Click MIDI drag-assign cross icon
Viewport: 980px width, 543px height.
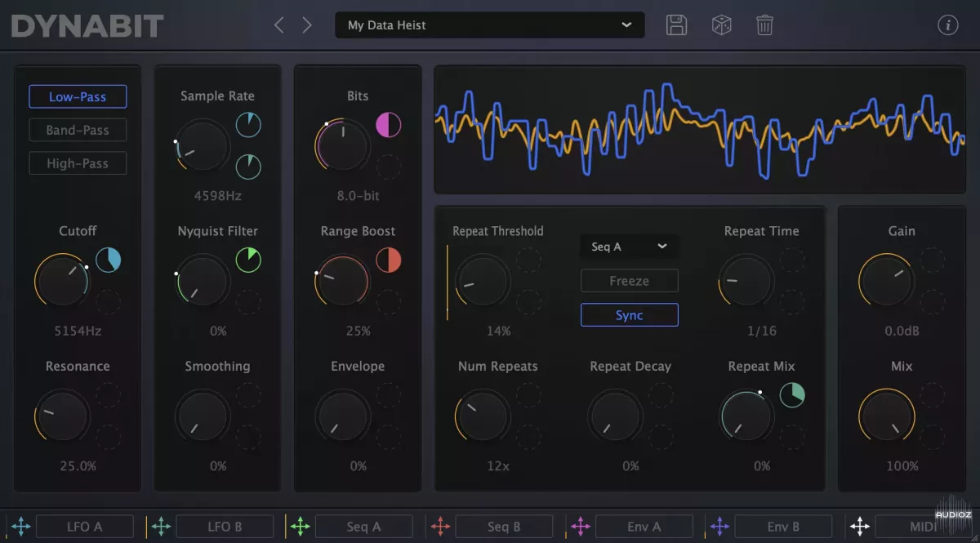[x=860, y=527]
